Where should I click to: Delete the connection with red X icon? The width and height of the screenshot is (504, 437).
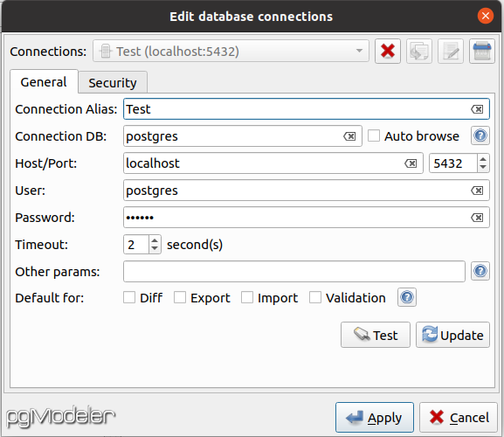click(x=388, y=51)
